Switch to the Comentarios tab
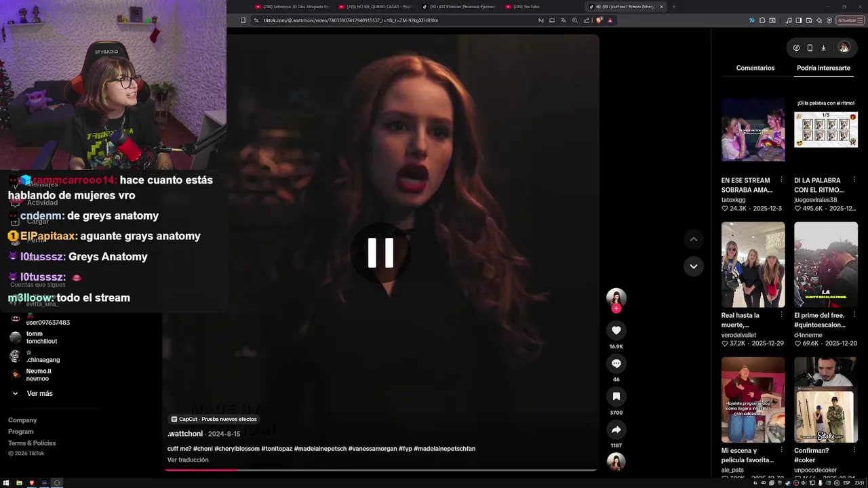This screenshot has height=488, width=868. click(x=755, y=68)
